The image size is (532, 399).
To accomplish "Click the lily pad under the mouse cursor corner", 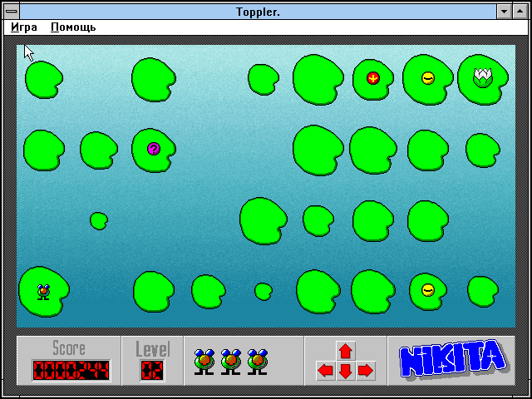I will [44, 80].
